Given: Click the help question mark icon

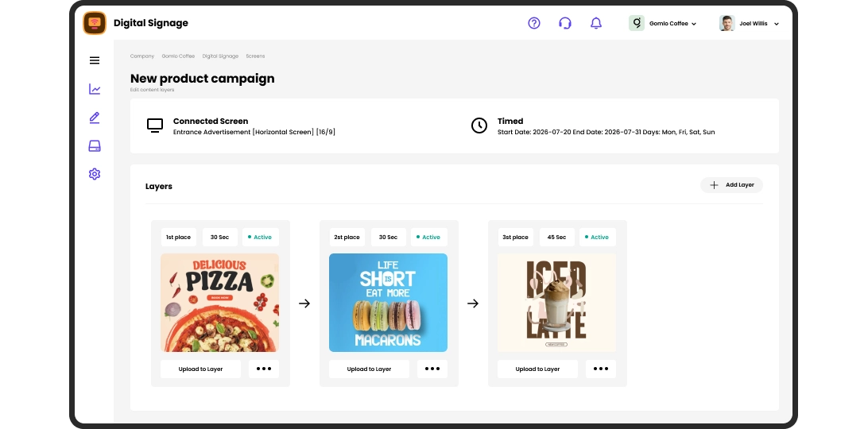Looking at the screenshot, I should click(533, 23).
